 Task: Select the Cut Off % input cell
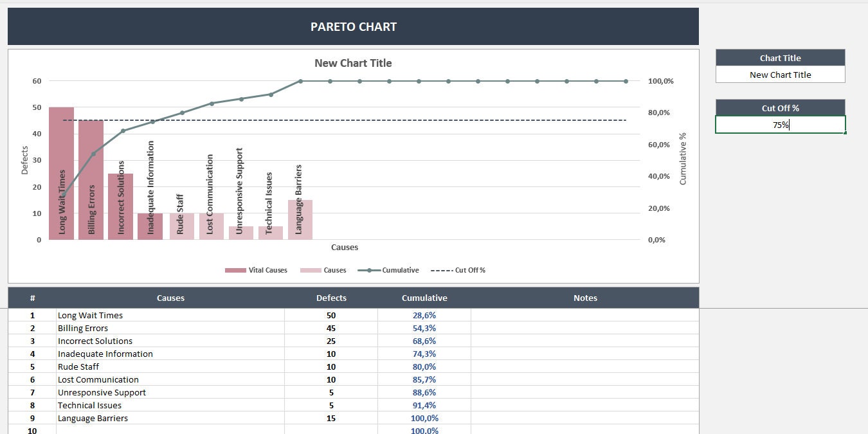[780, 125]
